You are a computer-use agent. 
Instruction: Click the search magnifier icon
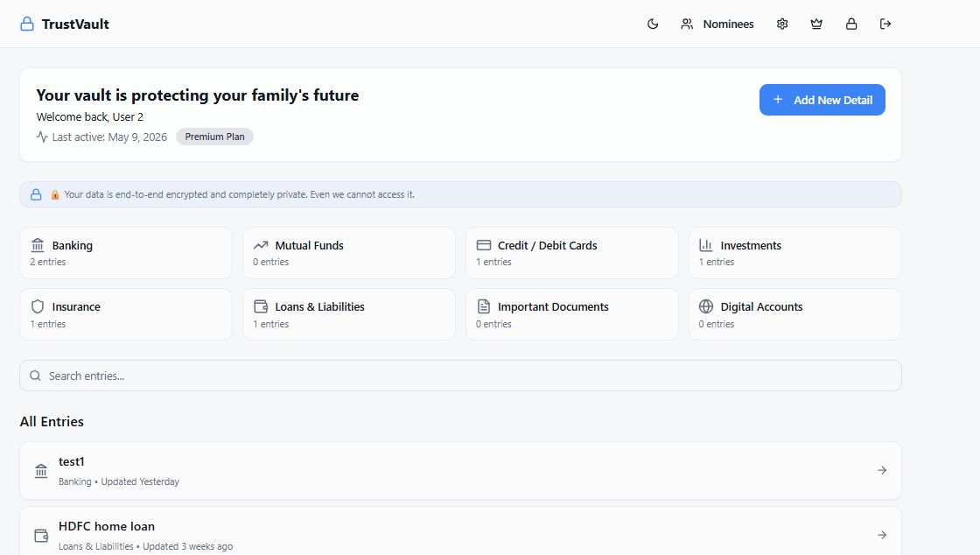click(x=36, y=376)
